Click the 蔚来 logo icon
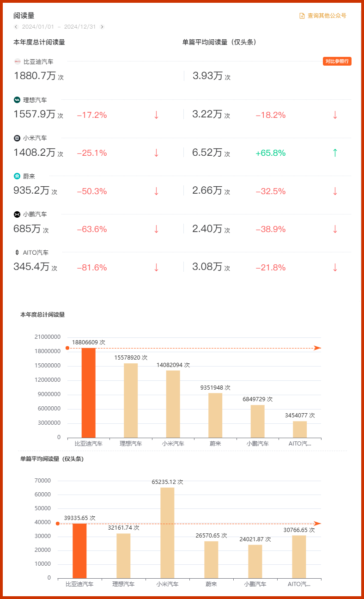 click(17, 176)
